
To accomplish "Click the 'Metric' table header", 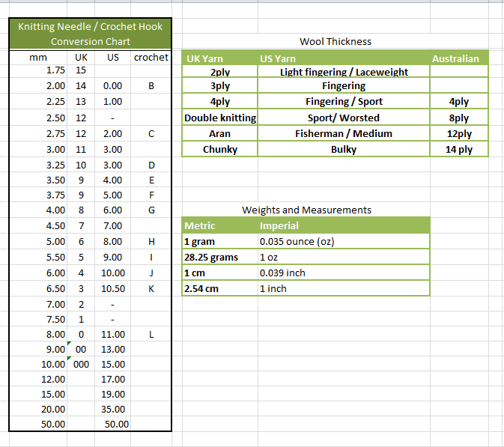I will point(220,225).
